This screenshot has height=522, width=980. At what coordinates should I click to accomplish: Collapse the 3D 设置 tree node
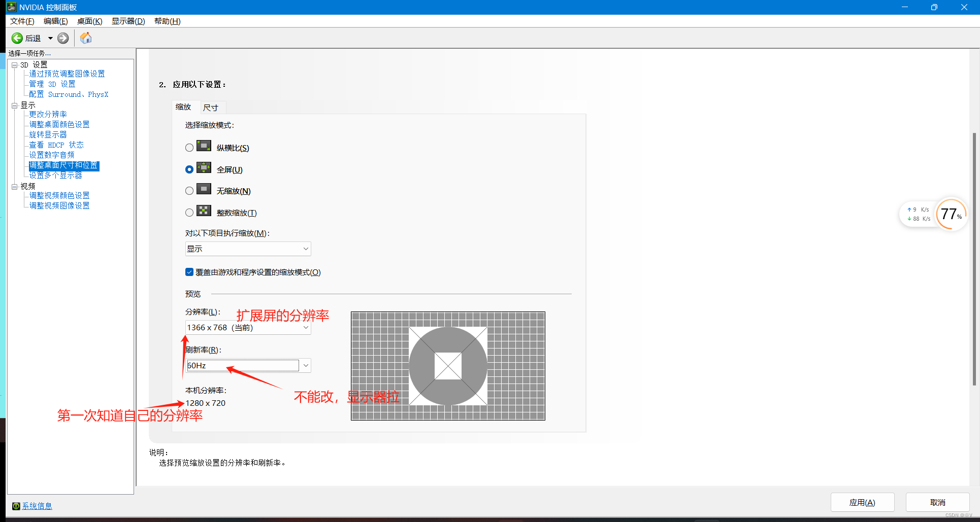pos(15,65)
